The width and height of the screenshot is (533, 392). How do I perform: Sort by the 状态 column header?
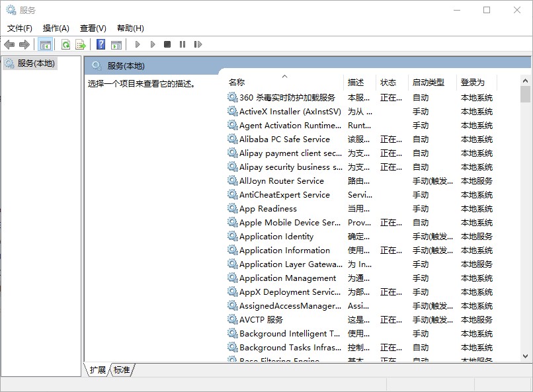(392, 83)
